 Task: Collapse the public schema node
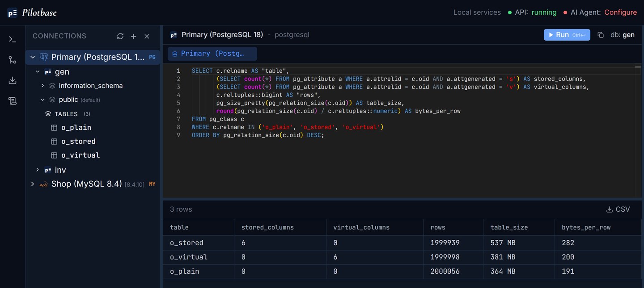(42, 100)
